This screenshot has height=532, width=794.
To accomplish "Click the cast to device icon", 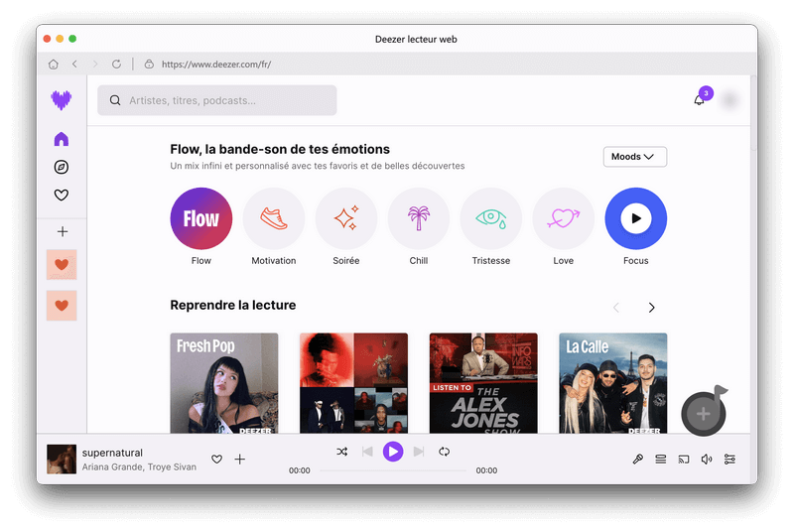I will [x=684, y=459].
